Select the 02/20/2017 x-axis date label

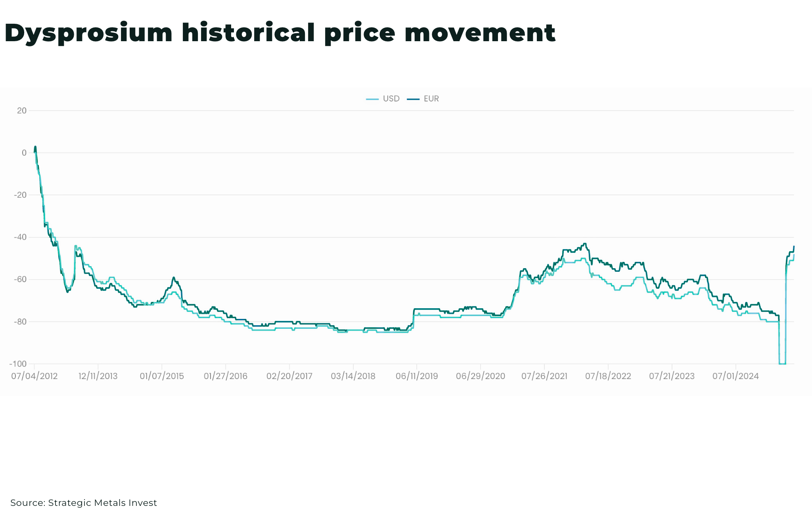click(x=289, y=376)
